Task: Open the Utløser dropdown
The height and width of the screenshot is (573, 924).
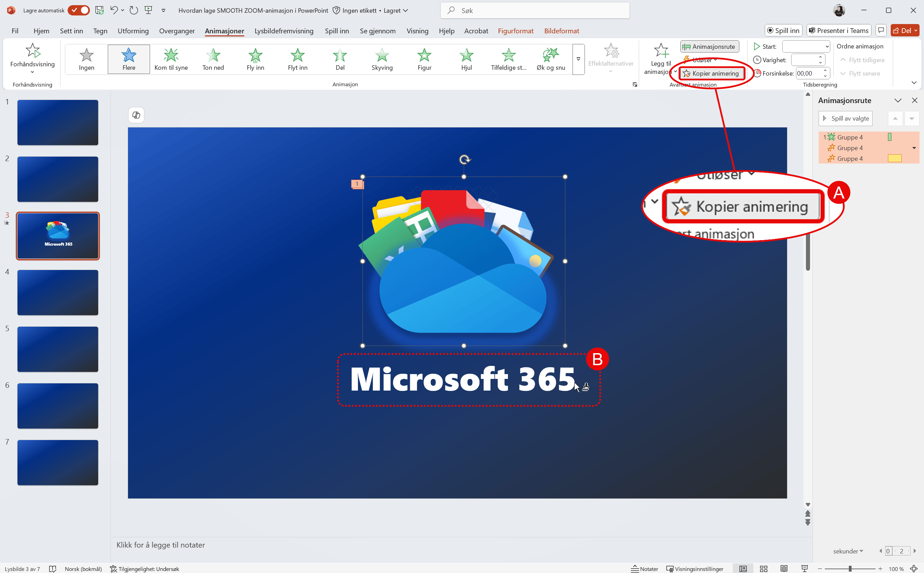Action: pyautogui.click(x=700, y=60)
